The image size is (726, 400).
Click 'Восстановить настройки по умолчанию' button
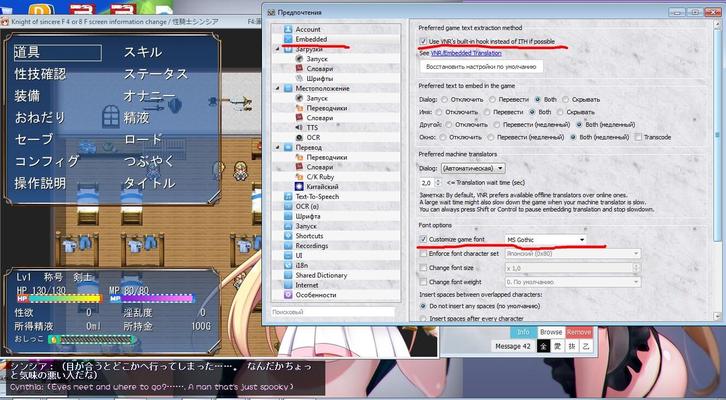coord(482,67)
